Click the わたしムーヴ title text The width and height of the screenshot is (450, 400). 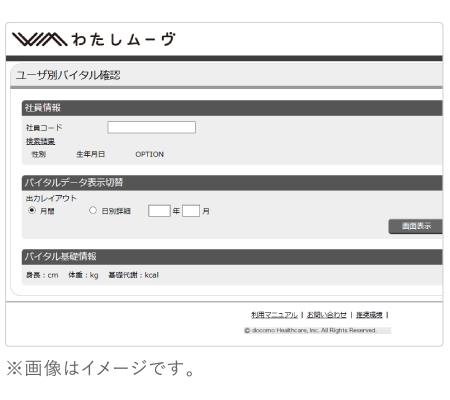(123, 39)
